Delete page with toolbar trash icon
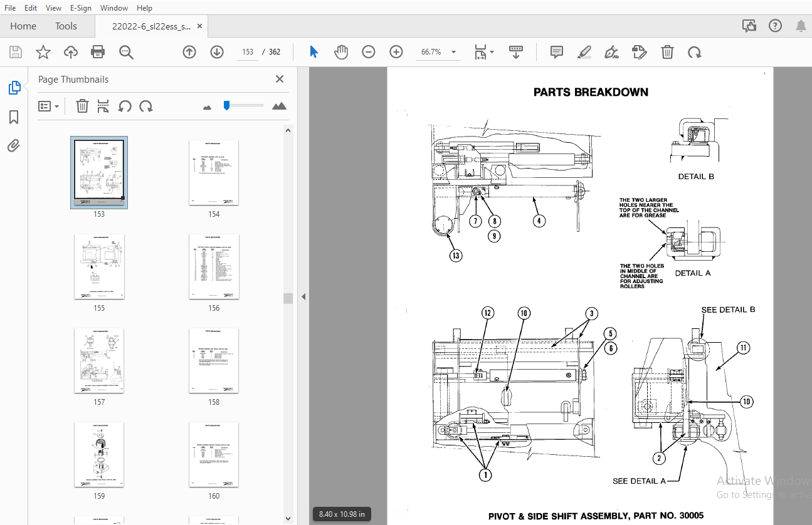This screenshot has width=812, height=525. click(x=668, y=52)
